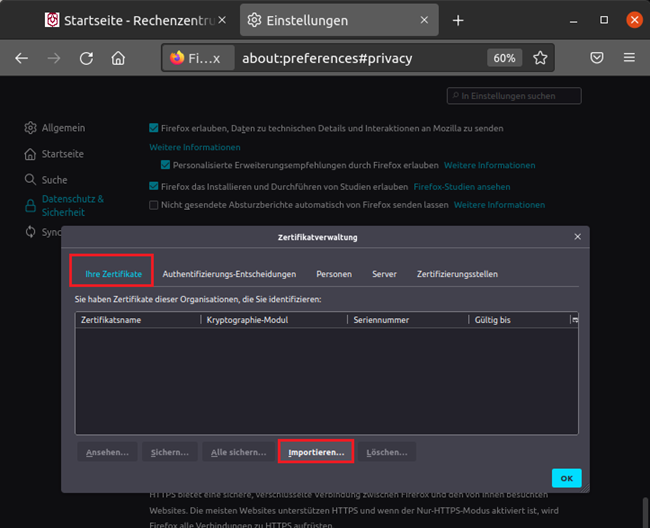650x528 pixels.
Task: Open column picker in certificate table header
Action: (x=574, y=320)
